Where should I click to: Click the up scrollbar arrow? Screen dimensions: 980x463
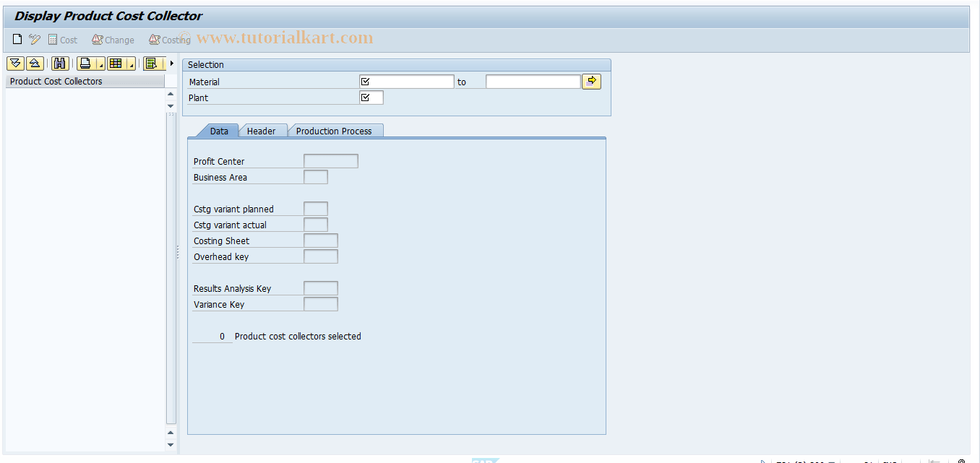171,93
